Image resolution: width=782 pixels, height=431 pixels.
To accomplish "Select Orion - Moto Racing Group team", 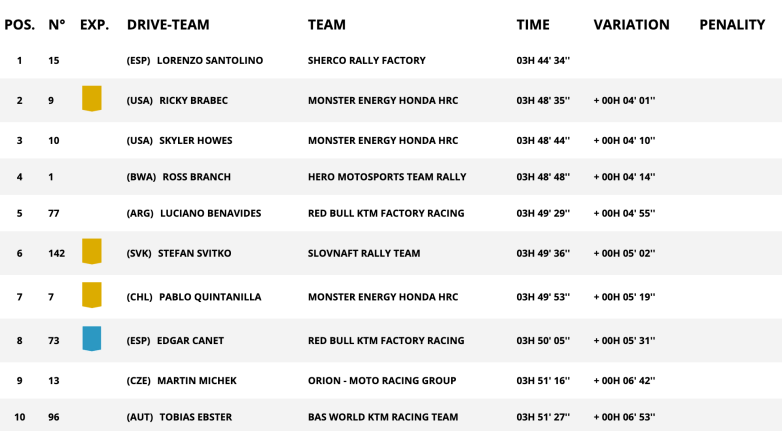I will (381, 381).
